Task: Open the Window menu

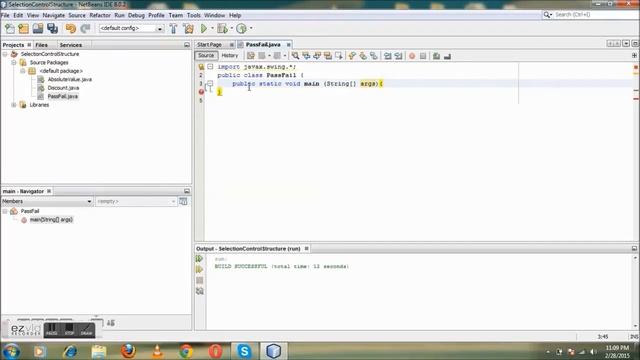Action: pyautogui.click(x=215, y=15)
